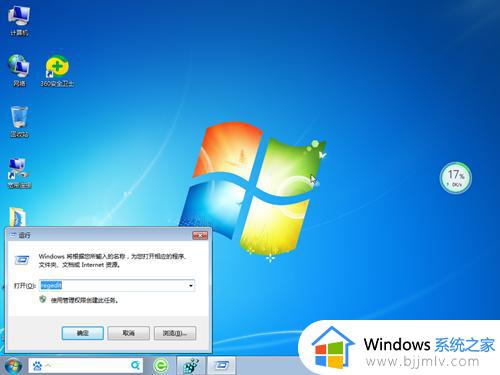The image size is (500, 375).
Task: Click the shield icon in the Run dialog
Action: 43,299
